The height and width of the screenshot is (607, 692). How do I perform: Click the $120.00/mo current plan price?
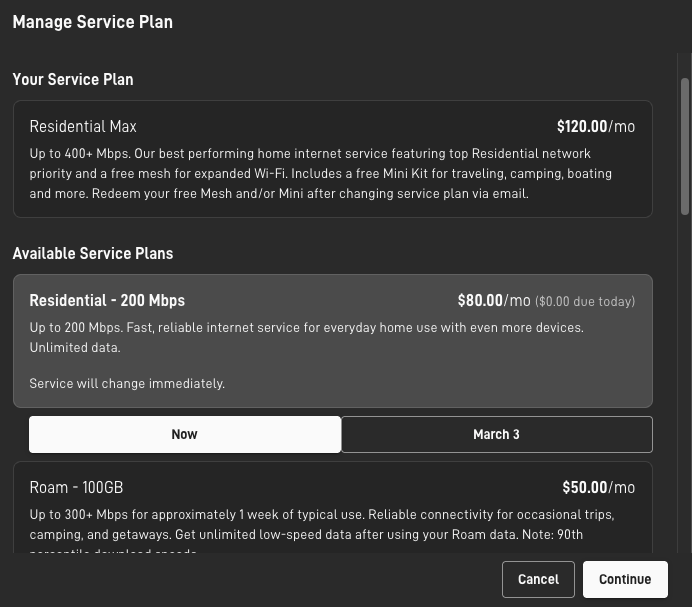595,126
